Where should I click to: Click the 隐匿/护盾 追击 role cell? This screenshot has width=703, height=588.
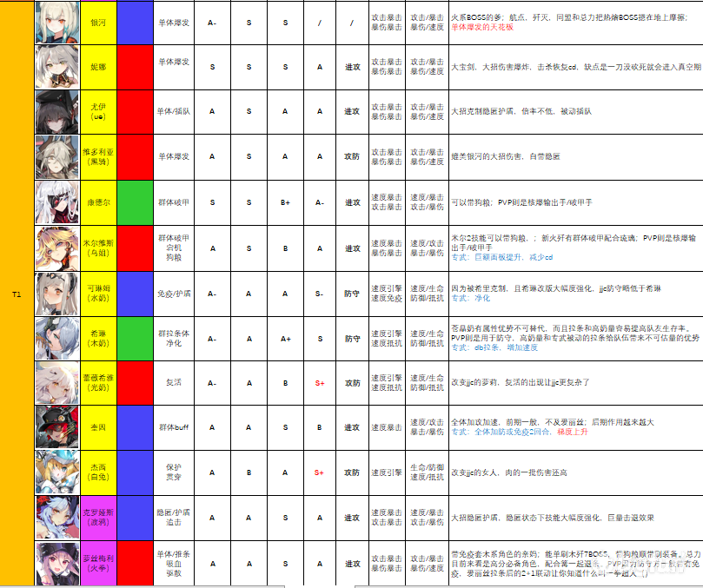[174, 517]
